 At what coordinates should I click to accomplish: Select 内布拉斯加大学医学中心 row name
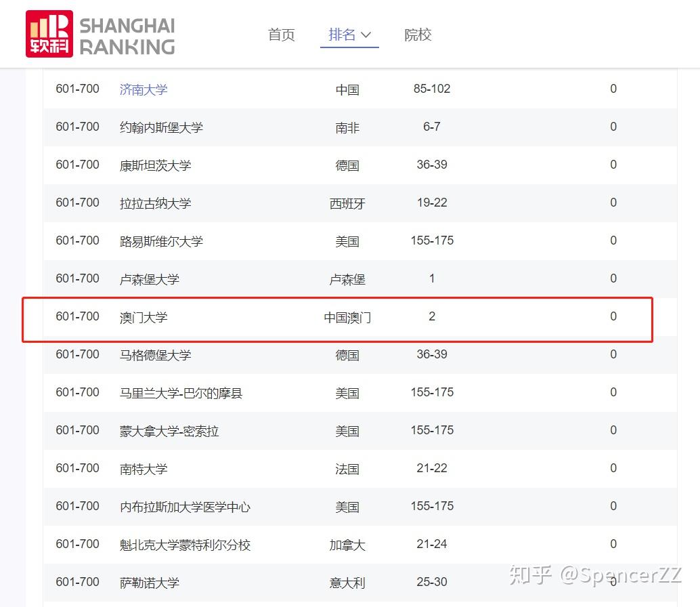(x=185, y=507)
